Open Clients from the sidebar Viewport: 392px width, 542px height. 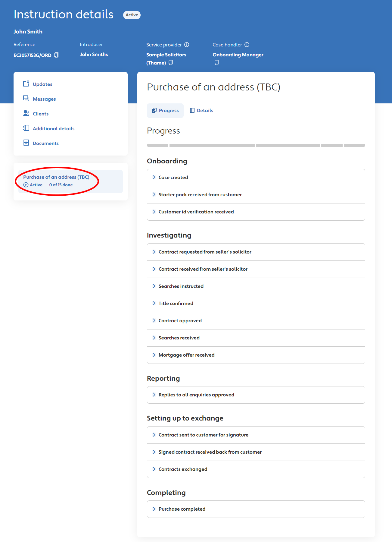[x=41, y=114]
